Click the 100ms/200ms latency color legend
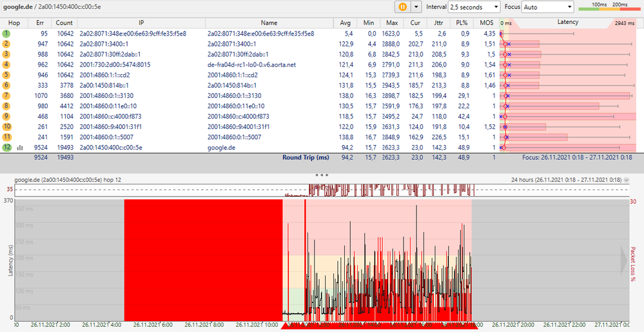The width and height of the screenshot is (644, 332). 610,6
